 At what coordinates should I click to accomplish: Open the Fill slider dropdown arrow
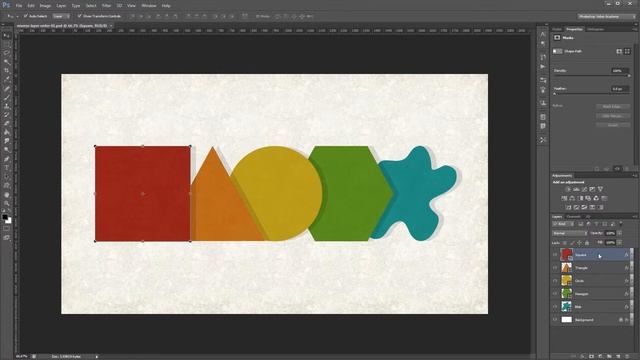(620, 242)
